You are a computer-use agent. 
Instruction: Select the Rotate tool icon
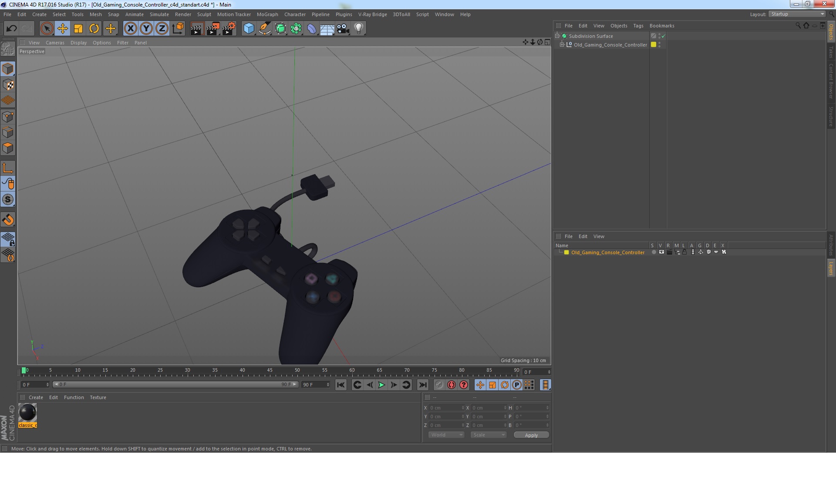point(94,29)
